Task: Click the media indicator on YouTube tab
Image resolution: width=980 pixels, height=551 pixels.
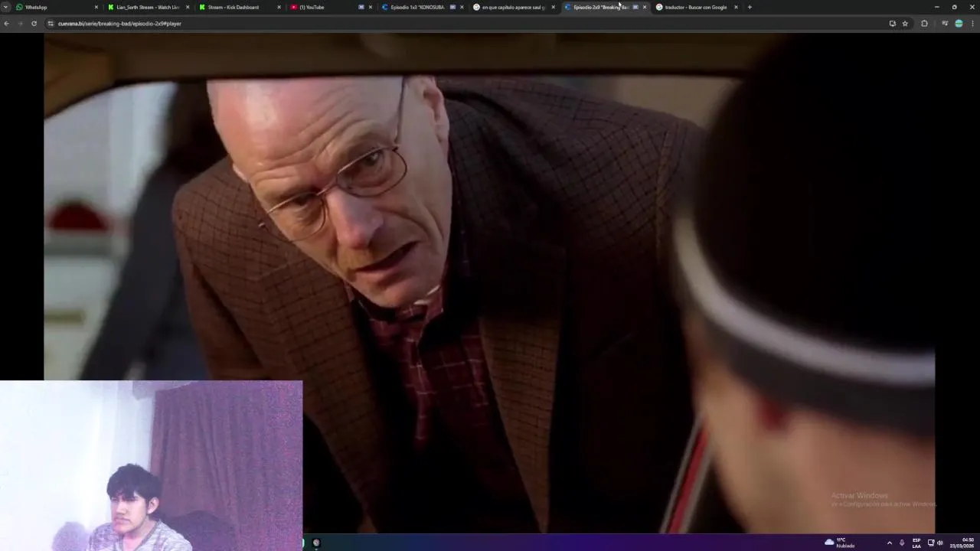Action: click(361, 7)
